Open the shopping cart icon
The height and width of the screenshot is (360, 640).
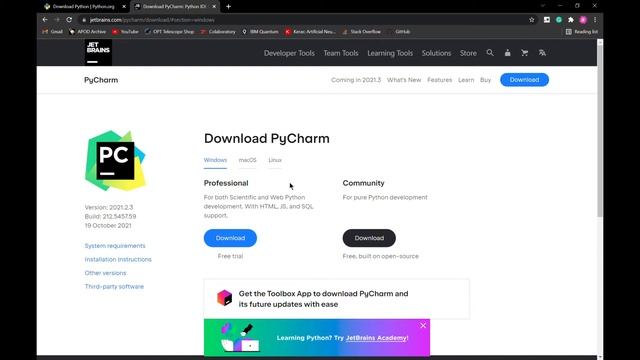pyautogui.click(x=524, y=53)
